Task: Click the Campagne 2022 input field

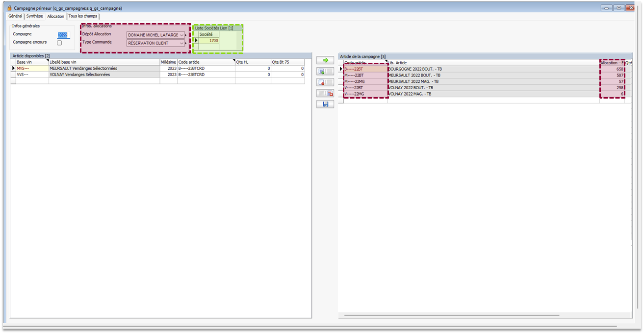Action: point(63,35)
